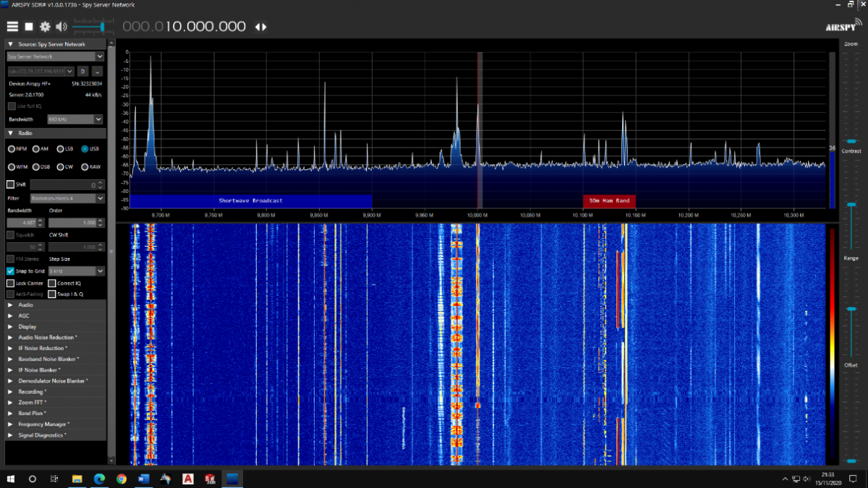Viewport: 868px width, 488px height.
Task: Open AutoCAD from the taskbar
Action: tap(187, 479)
